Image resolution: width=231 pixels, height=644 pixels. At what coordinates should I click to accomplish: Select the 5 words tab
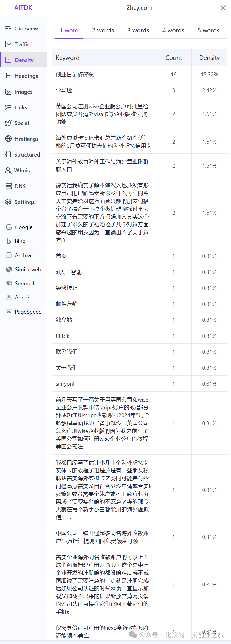208,30
